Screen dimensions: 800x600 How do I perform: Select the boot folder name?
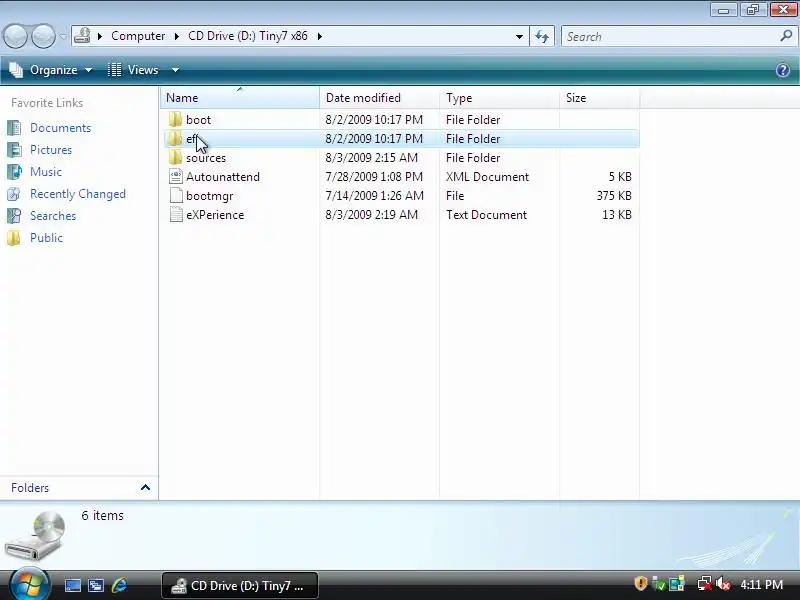[198, 120]
